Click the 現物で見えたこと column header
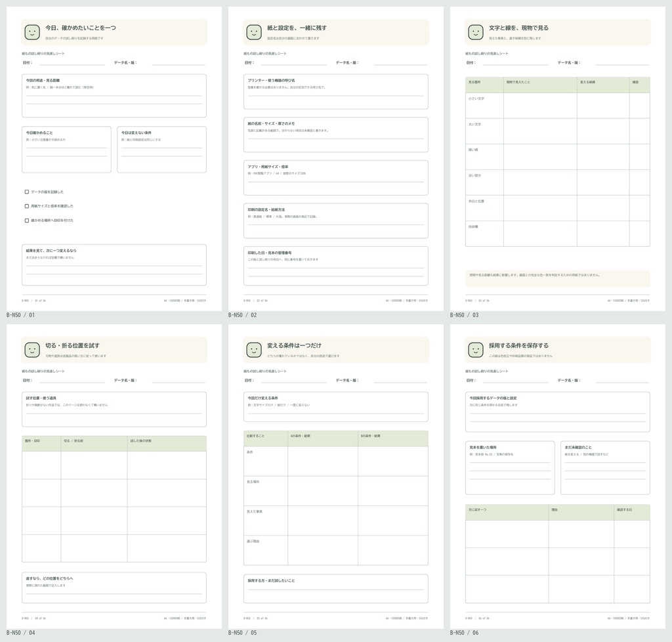 [x=518, y=82]
